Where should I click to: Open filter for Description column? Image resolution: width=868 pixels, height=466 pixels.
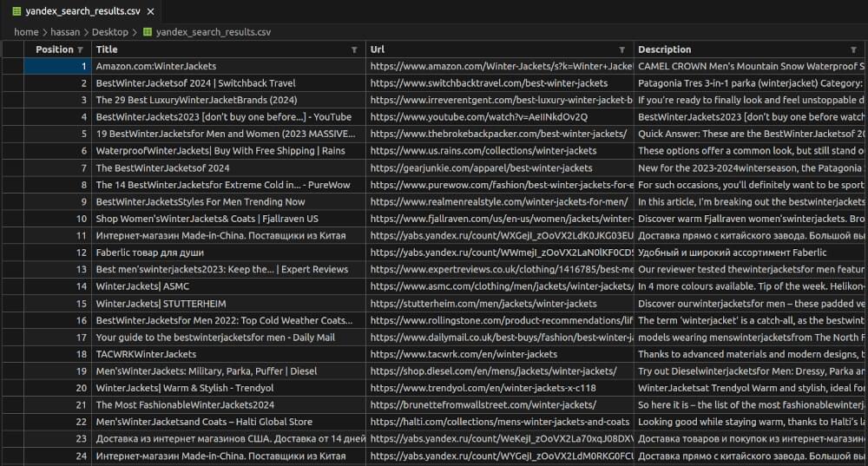[853, 49]
